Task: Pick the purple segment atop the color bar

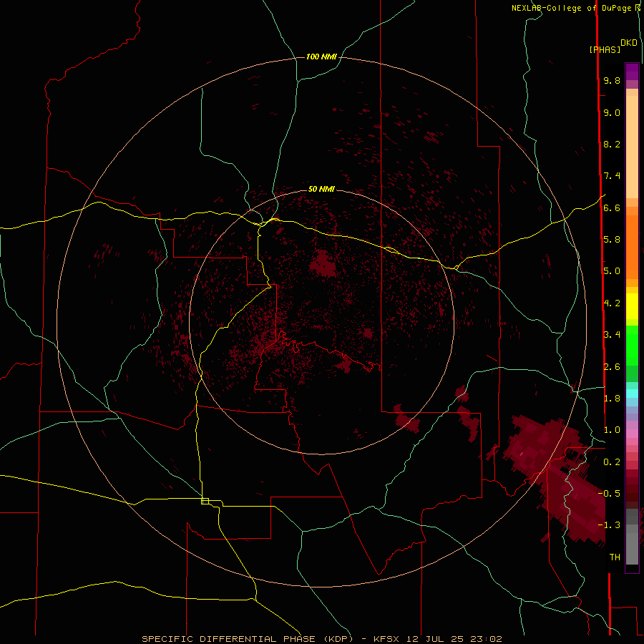Action: point(632,72)
